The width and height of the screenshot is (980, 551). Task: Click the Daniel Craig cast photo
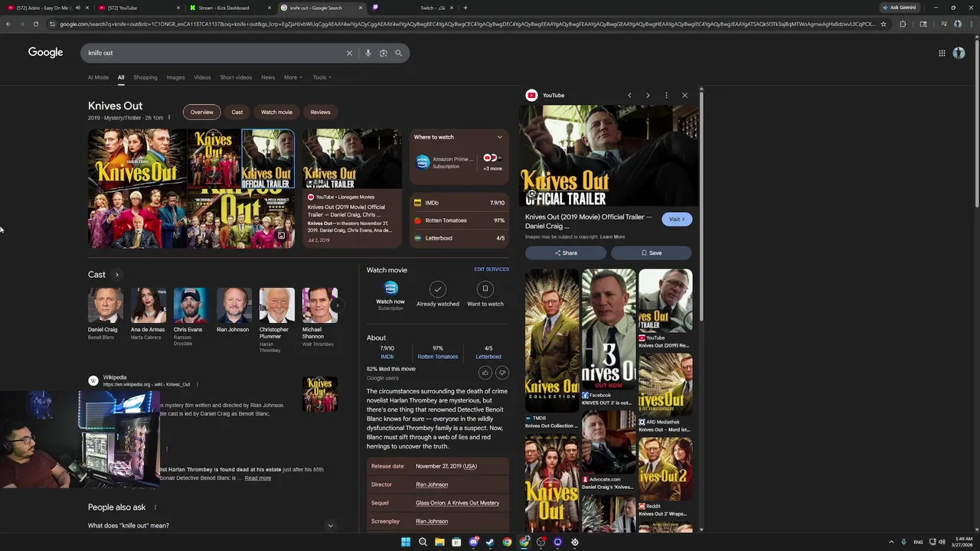(105, 305)
